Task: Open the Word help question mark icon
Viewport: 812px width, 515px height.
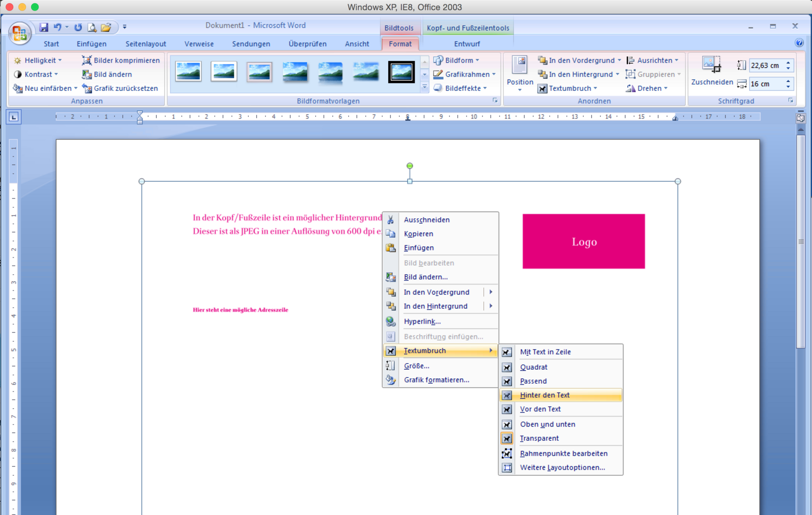Action: [799, 43]
